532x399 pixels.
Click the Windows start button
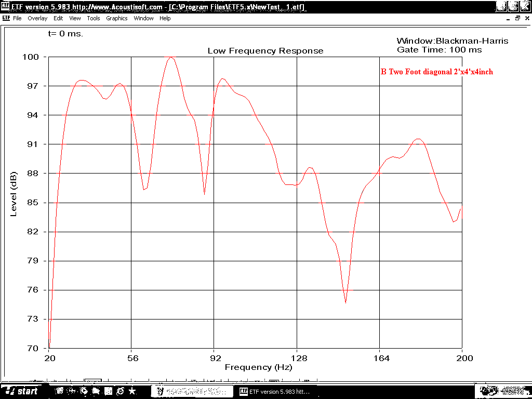[x=21, y=391]
